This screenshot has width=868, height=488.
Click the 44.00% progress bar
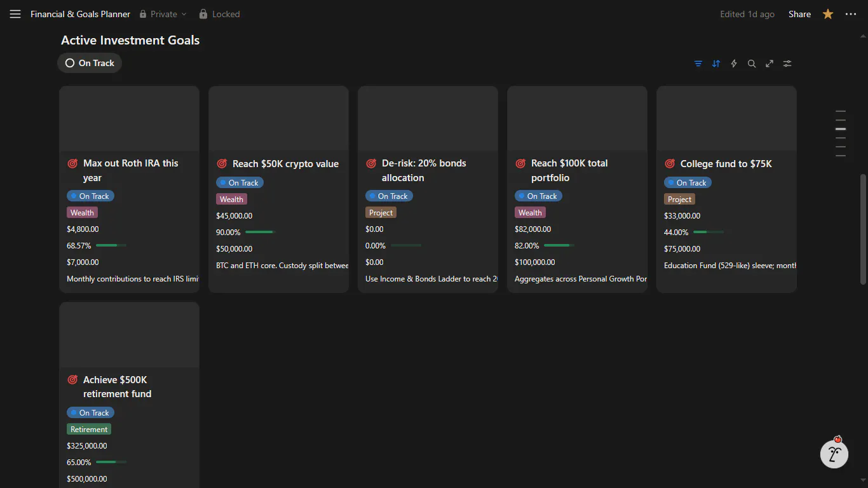pos(709,232)
